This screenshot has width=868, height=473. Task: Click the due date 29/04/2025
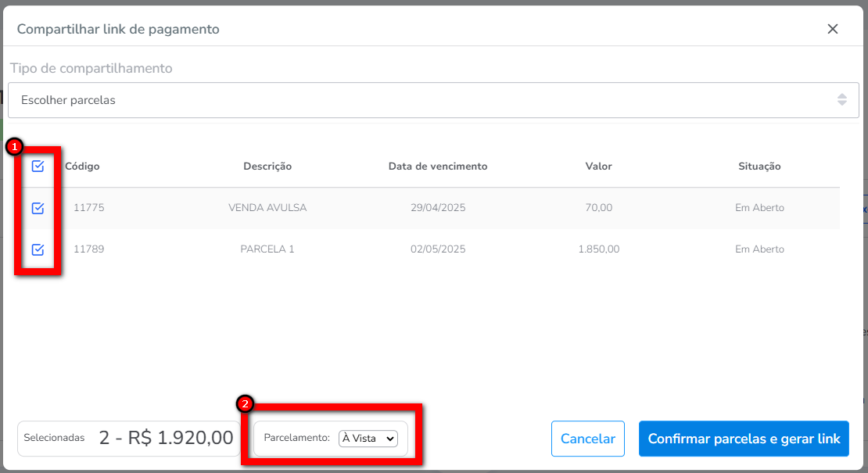(x=438, y=208)
